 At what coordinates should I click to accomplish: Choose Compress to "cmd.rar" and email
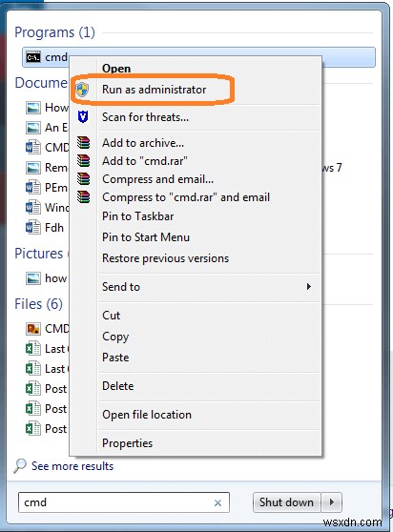coord(186,197)
